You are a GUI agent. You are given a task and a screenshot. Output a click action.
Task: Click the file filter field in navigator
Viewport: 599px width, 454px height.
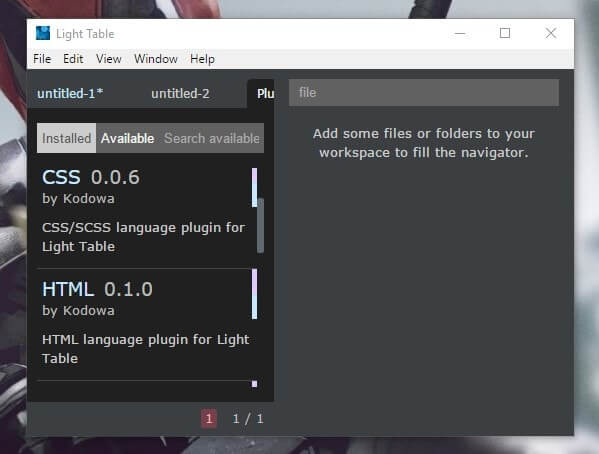pyautogui.click(x=424, y=92)
